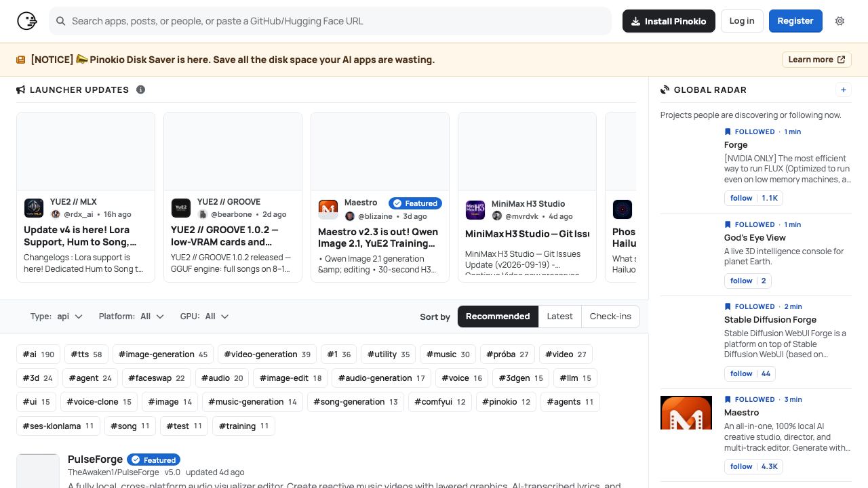Click the Forge FOLLOWED bookmark icon

click(728, 131)
